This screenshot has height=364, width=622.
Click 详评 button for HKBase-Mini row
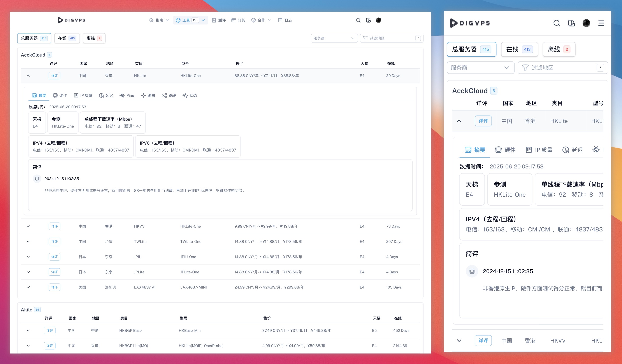49,331
